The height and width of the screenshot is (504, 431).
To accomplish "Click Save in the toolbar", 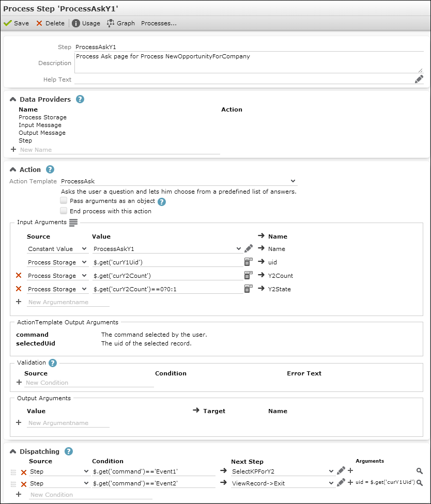I will coord(17,23).
